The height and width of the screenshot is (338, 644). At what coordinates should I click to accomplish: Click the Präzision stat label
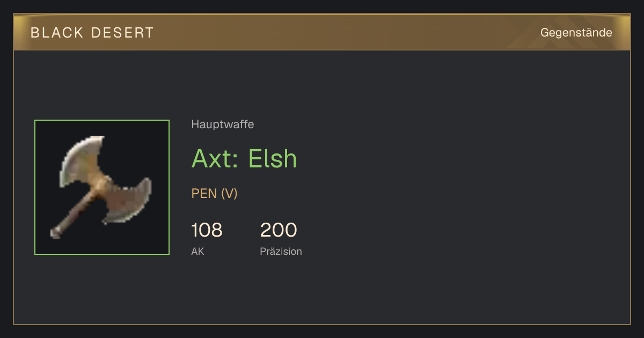tap(281, 251)
